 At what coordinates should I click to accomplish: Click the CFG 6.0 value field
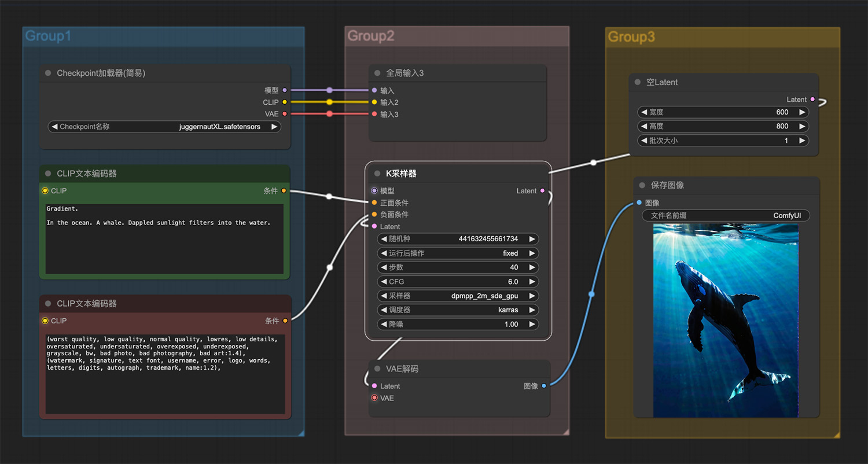pos(458,282)
